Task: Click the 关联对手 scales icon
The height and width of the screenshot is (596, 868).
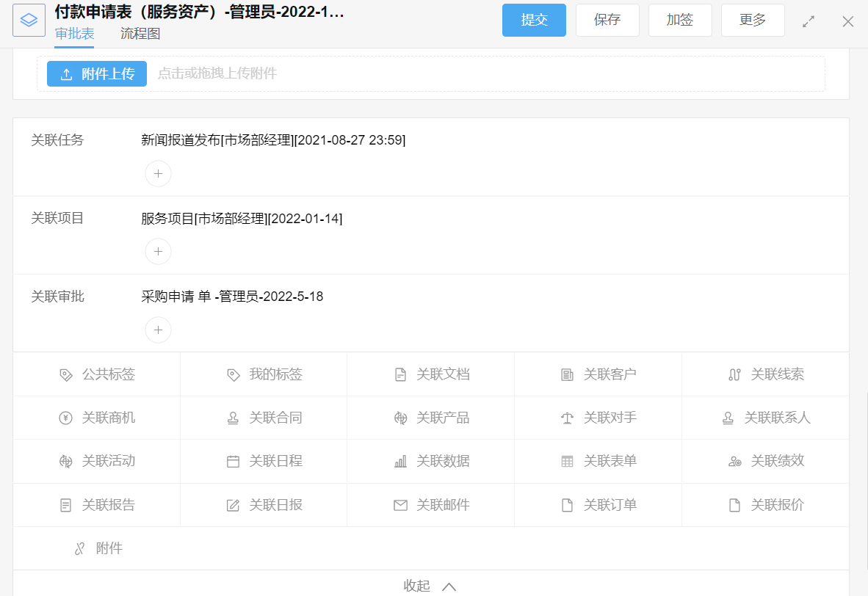Action: pyautogui.click(x=568, y=418)
